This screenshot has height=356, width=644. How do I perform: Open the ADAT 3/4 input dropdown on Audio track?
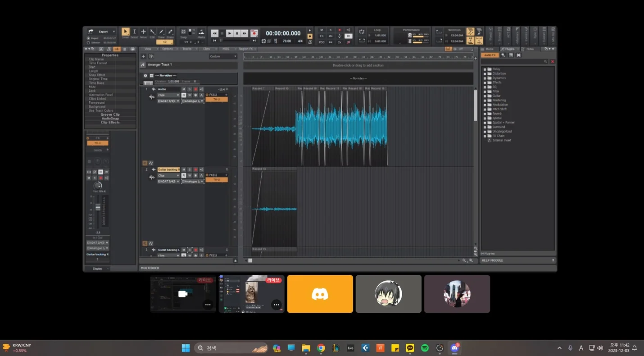(x=168, y=101)
